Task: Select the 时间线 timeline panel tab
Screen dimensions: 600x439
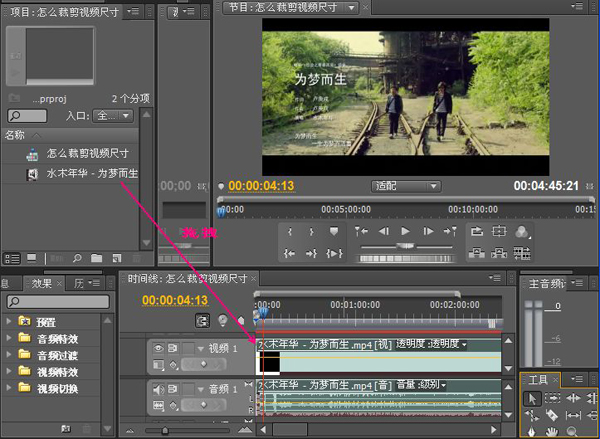Action: click(x=187, y=279)
